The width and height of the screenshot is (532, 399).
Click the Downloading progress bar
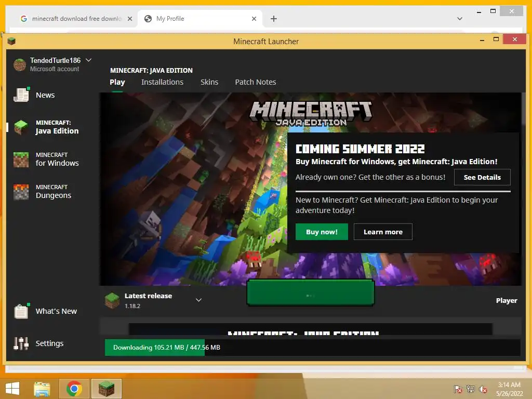[x=312, y=348]
